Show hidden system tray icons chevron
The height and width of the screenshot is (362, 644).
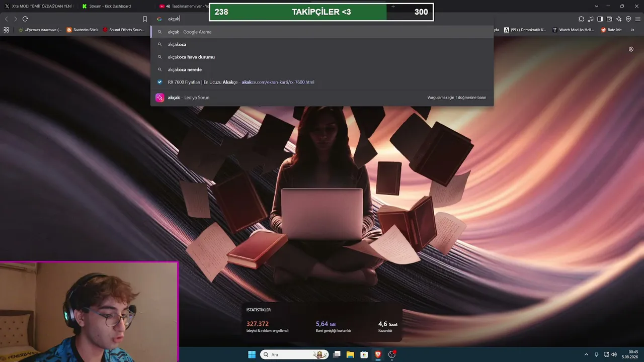point(586,354)
